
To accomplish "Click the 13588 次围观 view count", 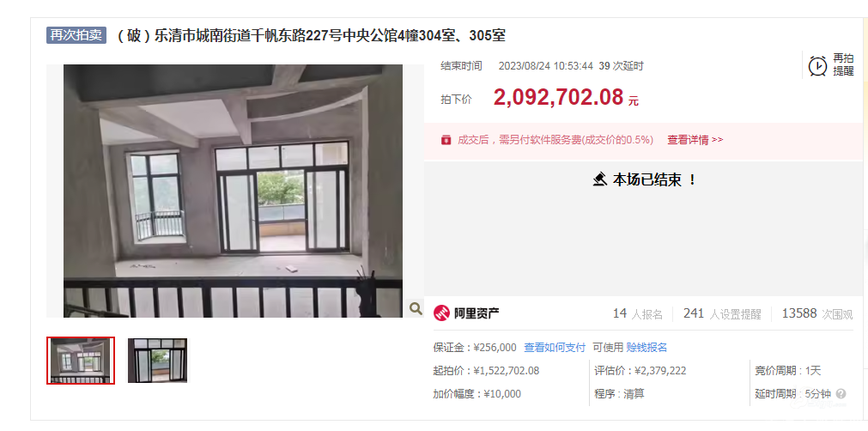I will [x=817, y=313].
